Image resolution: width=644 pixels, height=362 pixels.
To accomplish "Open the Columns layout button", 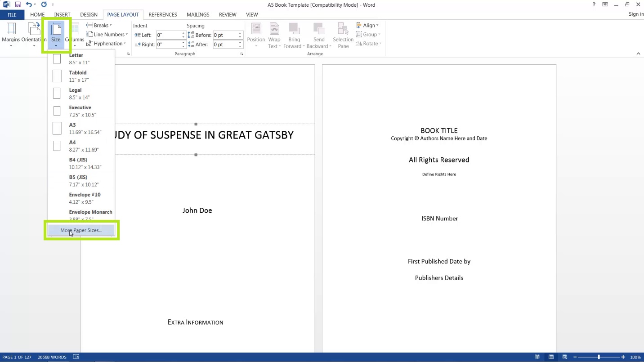I will coord(75,35).
